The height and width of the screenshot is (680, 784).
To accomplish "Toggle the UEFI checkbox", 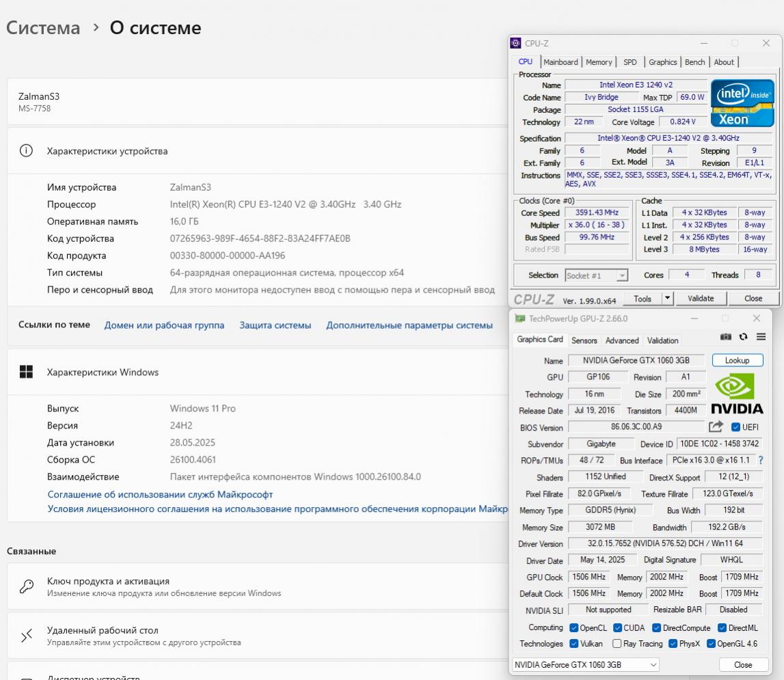I will point(735,427).
